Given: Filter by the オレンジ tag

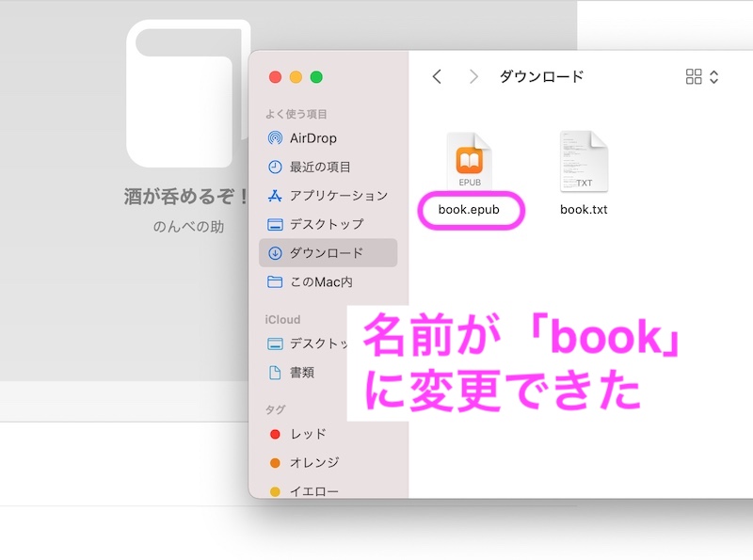Looking at the screenshot, I should point(313,462).
